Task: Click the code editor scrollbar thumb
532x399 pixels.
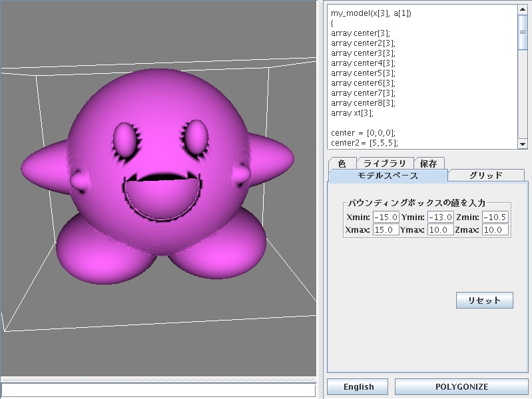Action: point(523,32)
